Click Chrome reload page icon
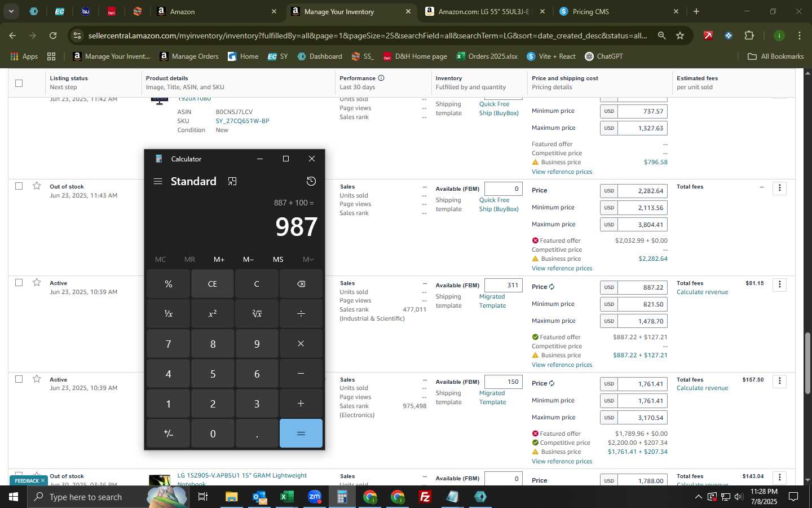 53,36
